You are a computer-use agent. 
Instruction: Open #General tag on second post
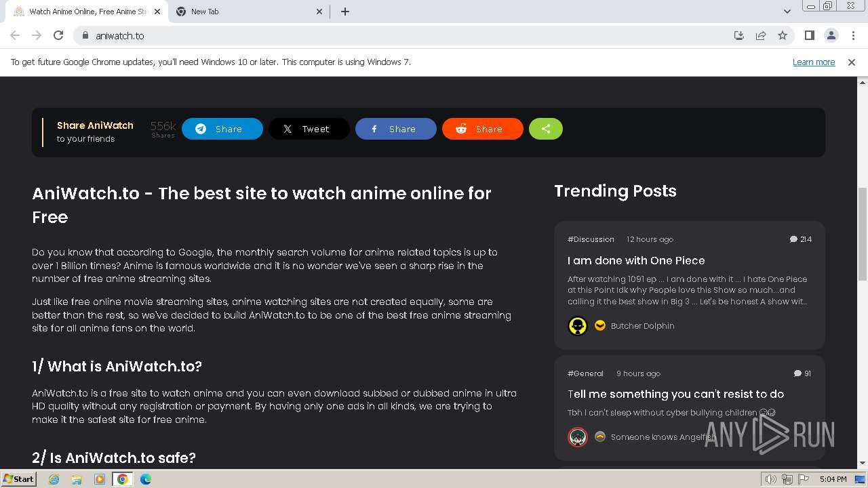click(x=585, y=373)
